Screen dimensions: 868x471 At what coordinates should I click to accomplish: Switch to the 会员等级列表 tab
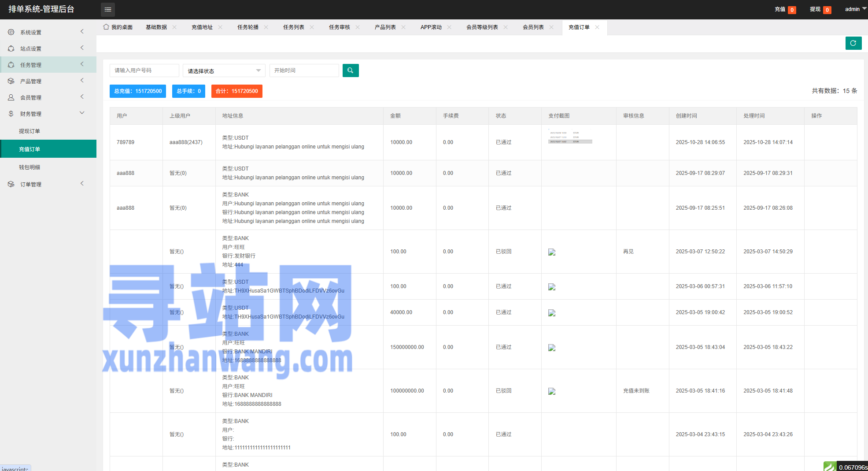tap(482, 27)
